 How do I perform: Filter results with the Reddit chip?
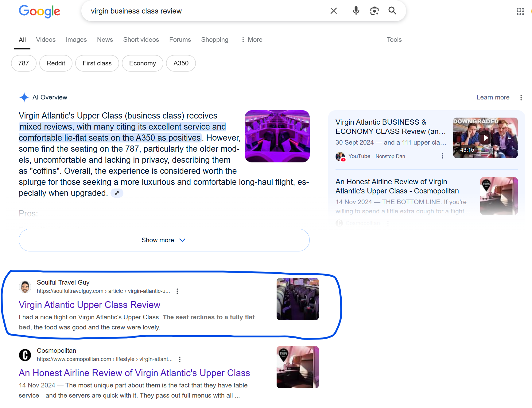[x=56, y=63]
